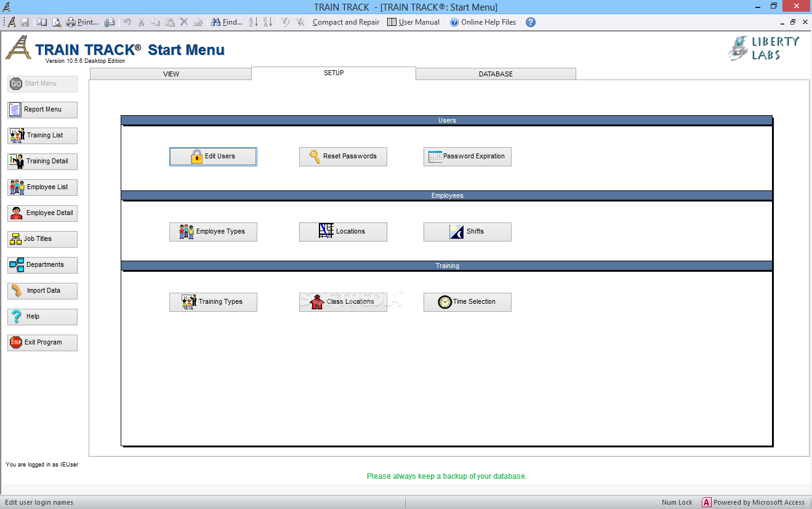Click the Employees section header bar
This screenshot has height=509, width=812.
[x=447, y=195]
